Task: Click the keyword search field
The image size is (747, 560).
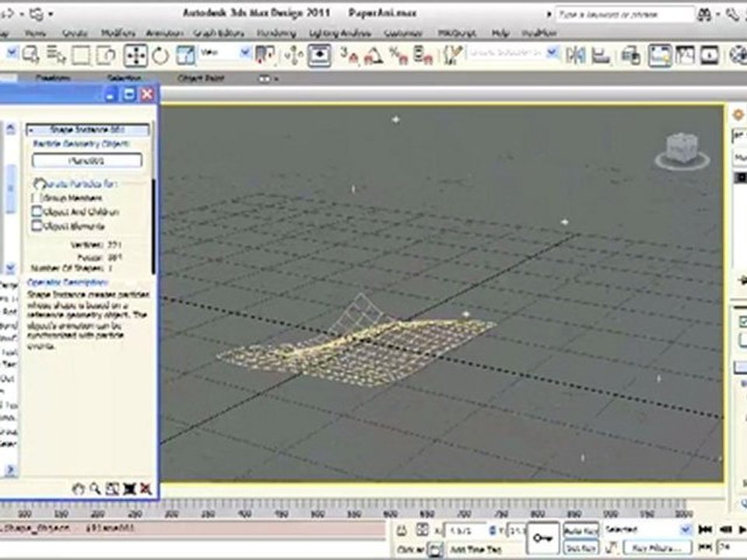Action: click(625, 14)
